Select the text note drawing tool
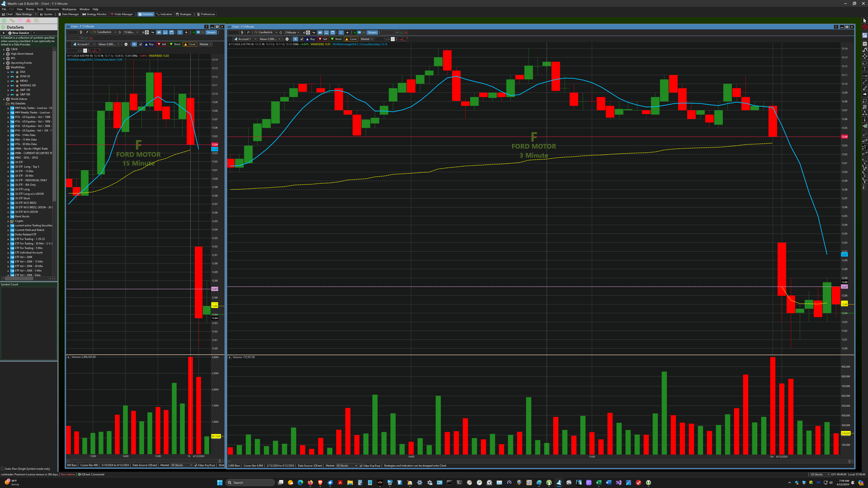Image resolution: width=868 pixels, height=488 pixels. [865, 107]
